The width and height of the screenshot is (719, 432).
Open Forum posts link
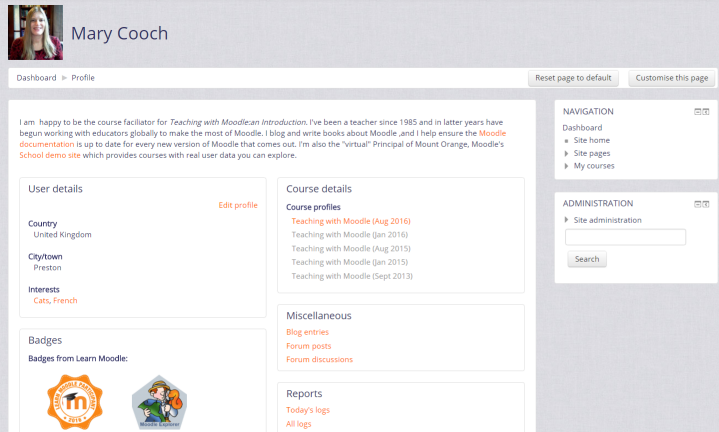(x=309, y=346)
